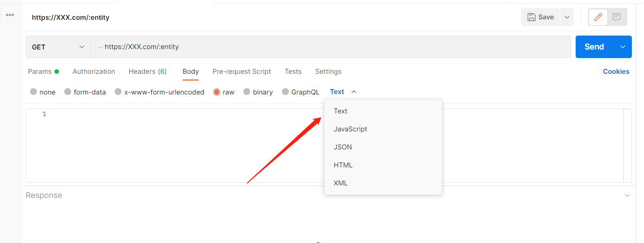Image resolution: width=644 pixels, height=243 pixels.
Task: Open the Headers (6) tab
Action: pyautogui.click(x=148, y=72)
